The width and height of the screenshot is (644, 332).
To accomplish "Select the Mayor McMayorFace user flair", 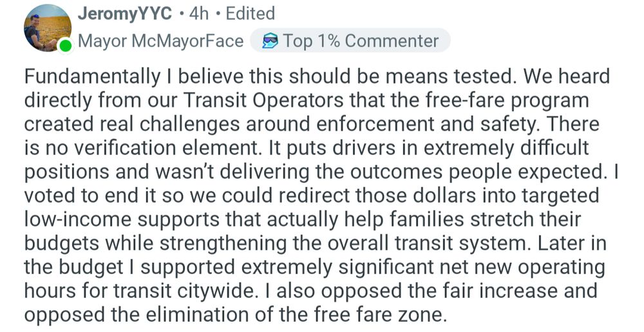I will tap(160, 42).
